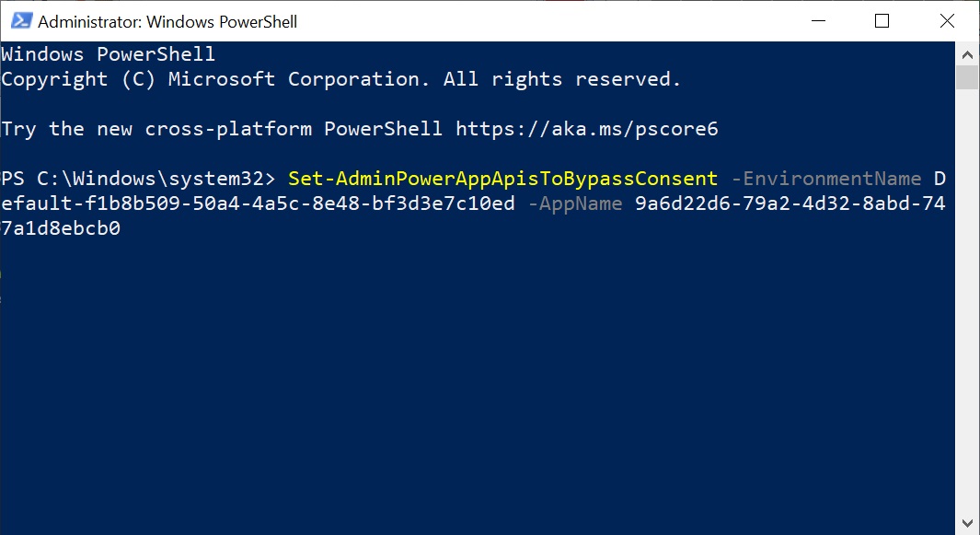Click the scrollbar down arrow

968,521
